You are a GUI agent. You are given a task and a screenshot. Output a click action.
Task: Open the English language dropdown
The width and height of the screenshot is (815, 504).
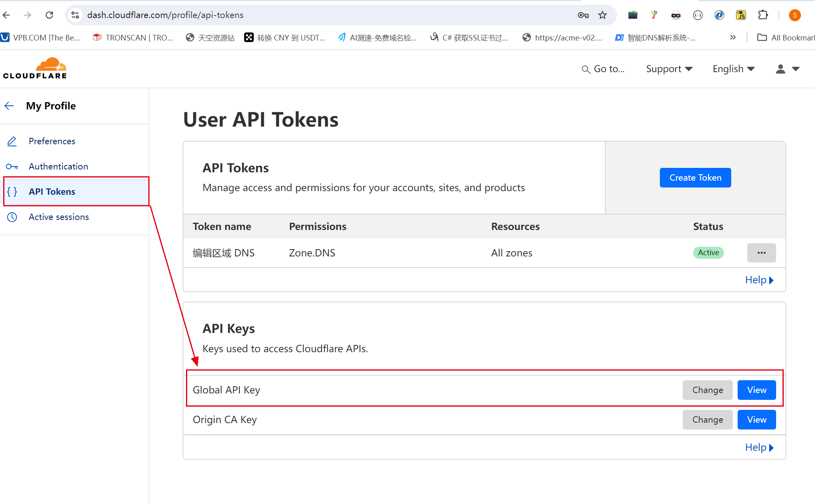(733, 69)
